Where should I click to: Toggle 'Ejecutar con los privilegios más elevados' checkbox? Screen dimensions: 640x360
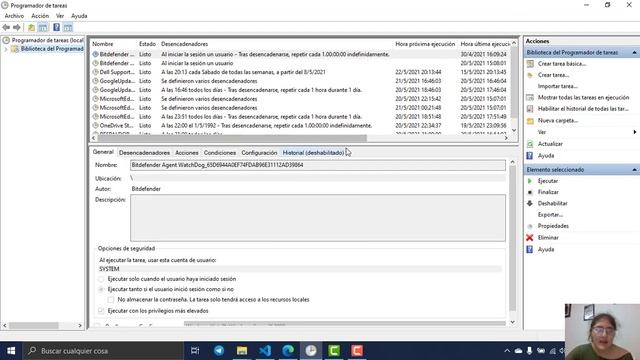click(101, 311)
